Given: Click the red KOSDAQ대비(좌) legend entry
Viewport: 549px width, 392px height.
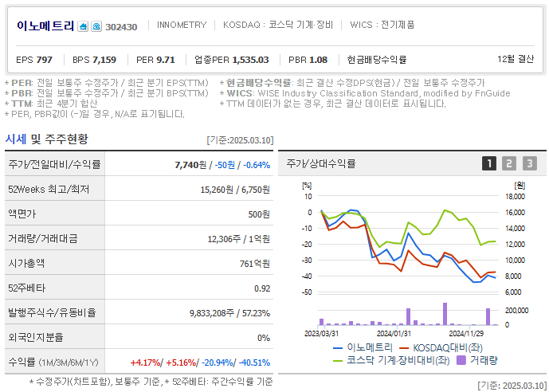Looking at the screenshot, I should (441, 347).
